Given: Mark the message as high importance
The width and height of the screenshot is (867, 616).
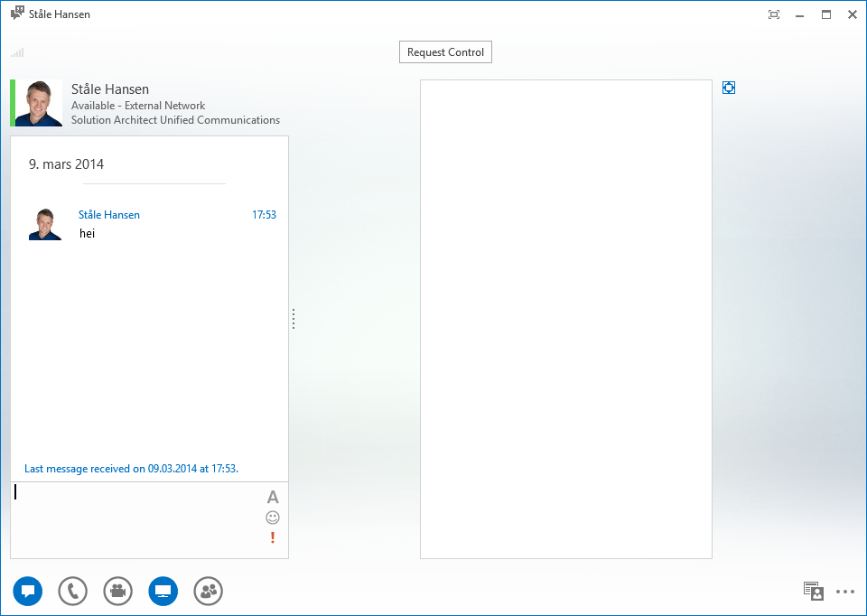Looking at the screenshot, I should pos(272,537).
